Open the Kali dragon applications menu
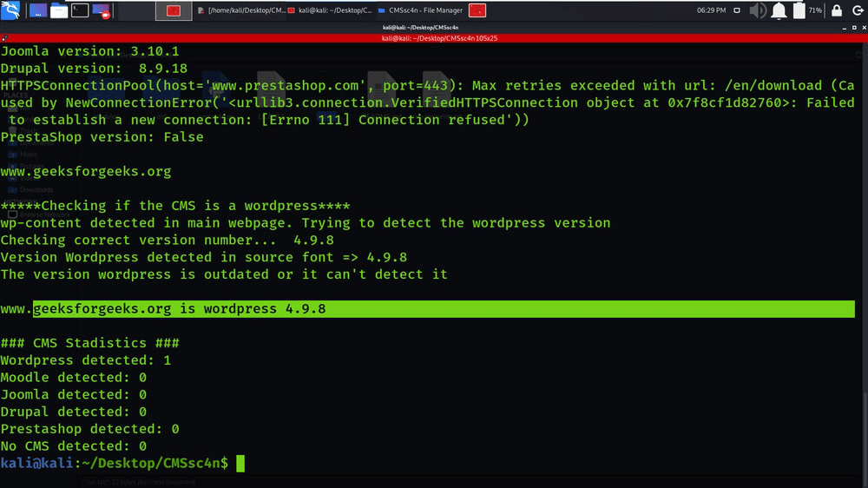Image resolution: width=868 pixels, height=488 pixels. [x=10, y=10]
